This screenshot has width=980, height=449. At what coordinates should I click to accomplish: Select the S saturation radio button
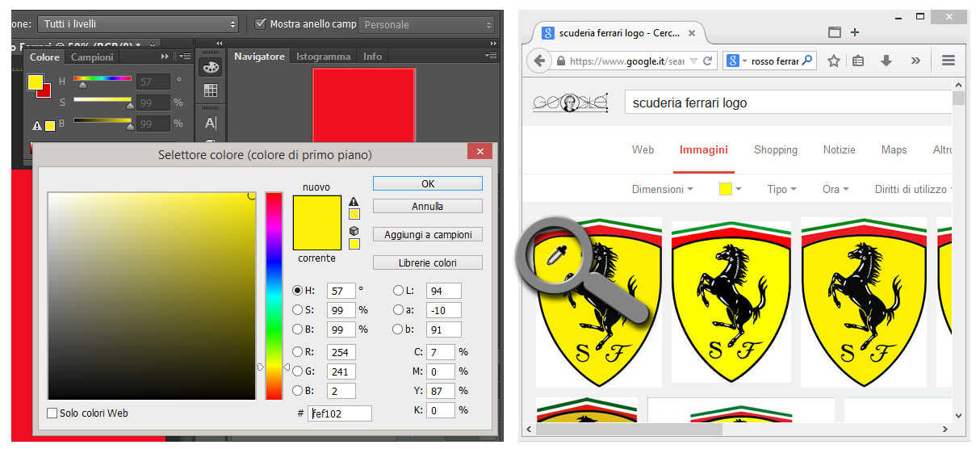click(x=297, y=310)
